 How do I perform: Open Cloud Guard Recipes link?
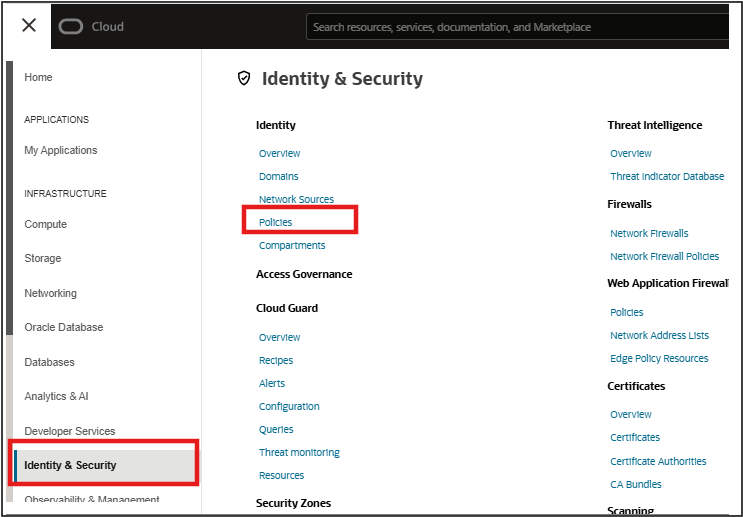(x=275, y=360)
